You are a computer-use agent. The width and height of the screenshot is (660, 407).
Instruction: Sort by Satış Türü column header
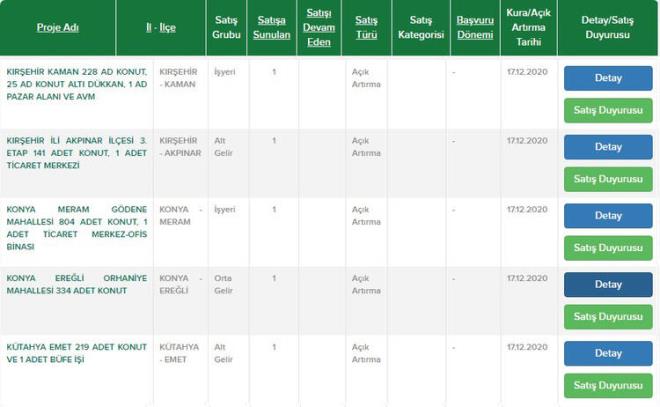(x=366, y=27)
